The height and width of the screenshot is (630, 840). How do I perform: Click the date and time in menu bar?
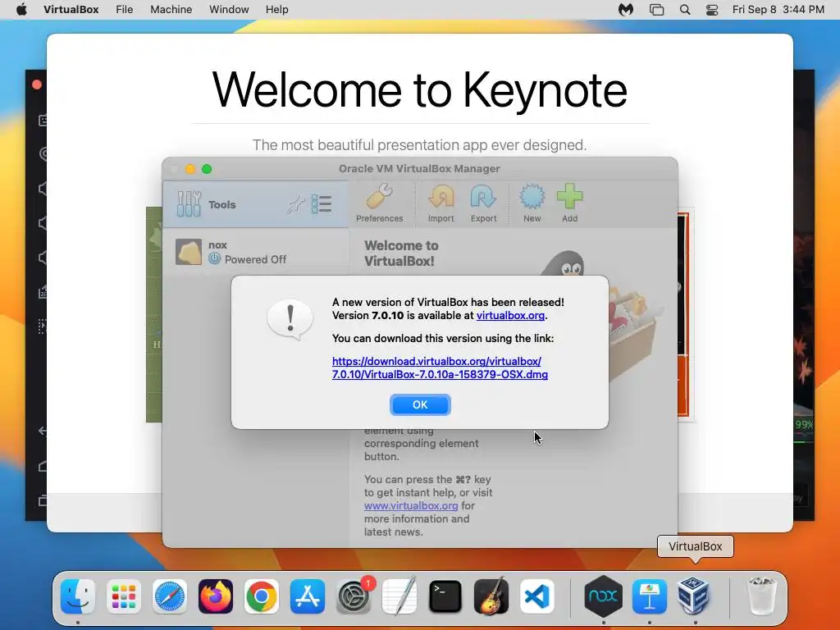(778, 10)
